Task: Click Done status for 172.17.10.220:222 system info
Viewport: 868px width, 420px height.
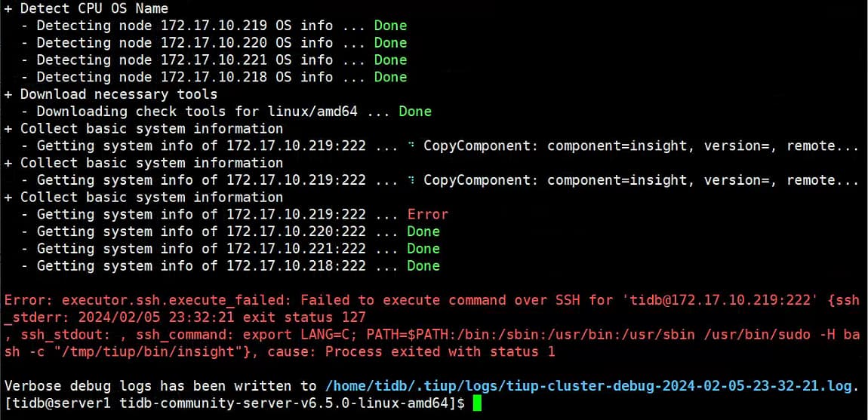Action: [423, 231]
